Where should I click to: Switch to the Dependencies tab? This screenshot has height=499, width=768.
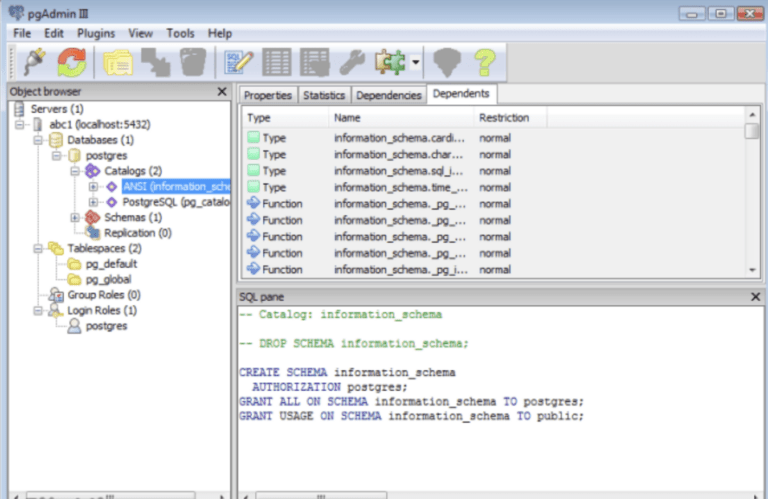coord(388,95)
